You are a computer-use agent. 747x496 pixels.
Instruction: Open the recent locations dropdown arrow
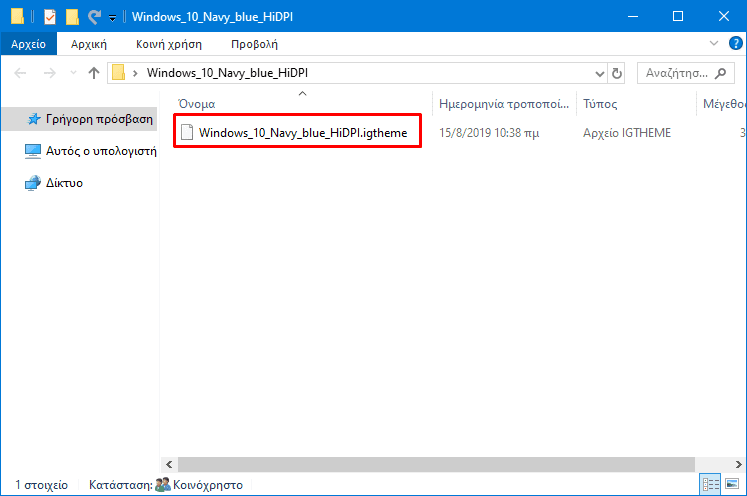[73, 73]
